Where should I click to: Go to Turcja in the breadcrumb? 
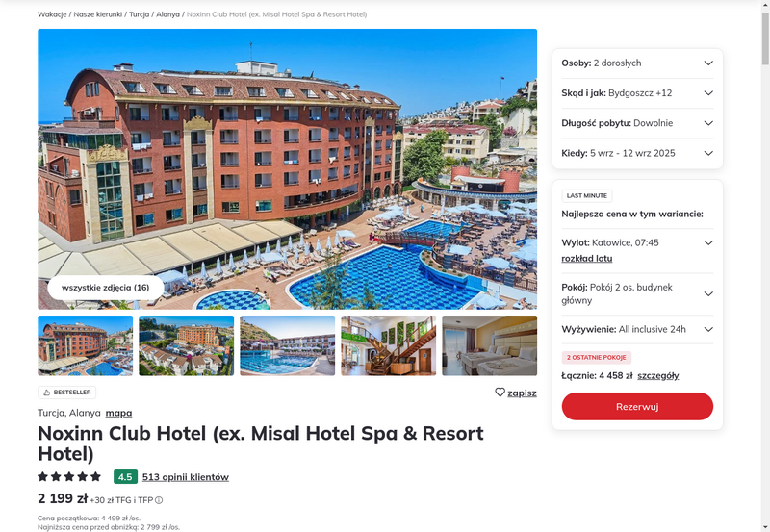pyautogui.click(x=139, y=14)
